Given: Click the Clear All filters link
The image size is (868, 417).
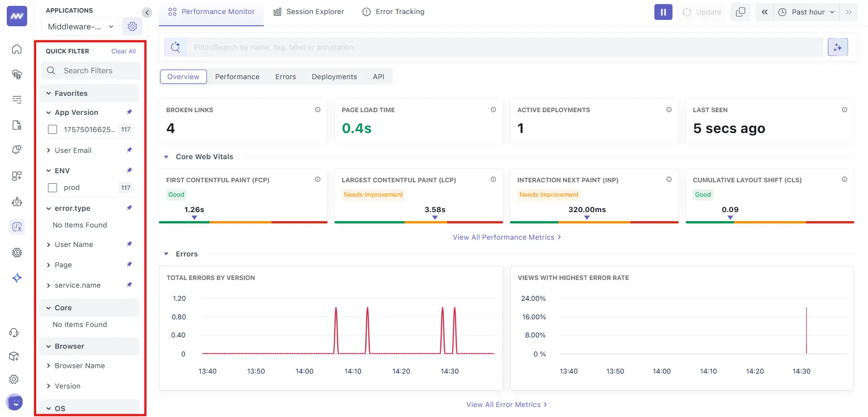Looking at the screenshot, I should [123, 51].
